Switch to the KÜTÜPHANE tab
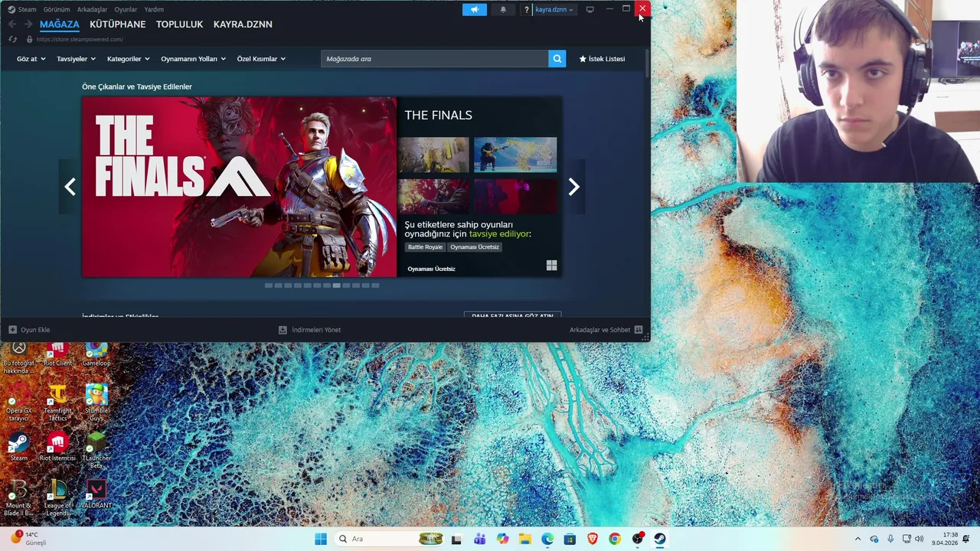 118,24
